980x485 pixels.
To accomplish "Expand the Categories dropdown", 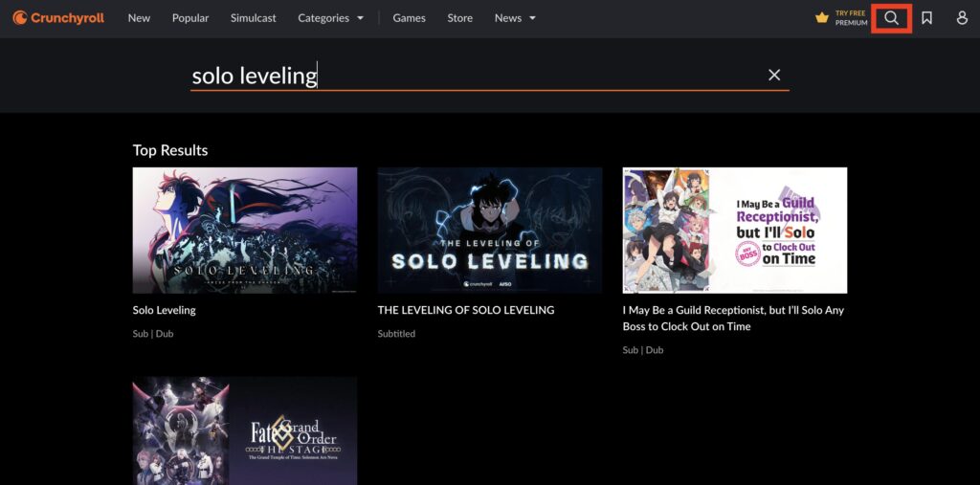I will (x=330, y=18).
